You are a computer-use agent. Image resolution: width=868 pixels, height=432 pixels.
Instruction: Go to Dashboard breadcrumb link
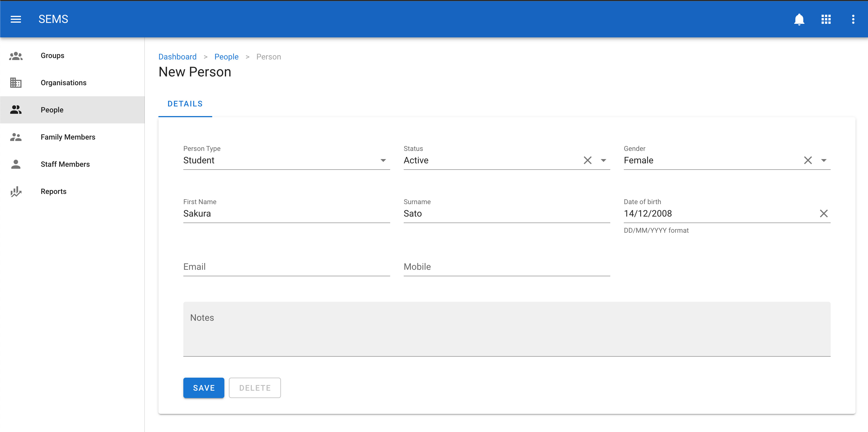[177, 57]
